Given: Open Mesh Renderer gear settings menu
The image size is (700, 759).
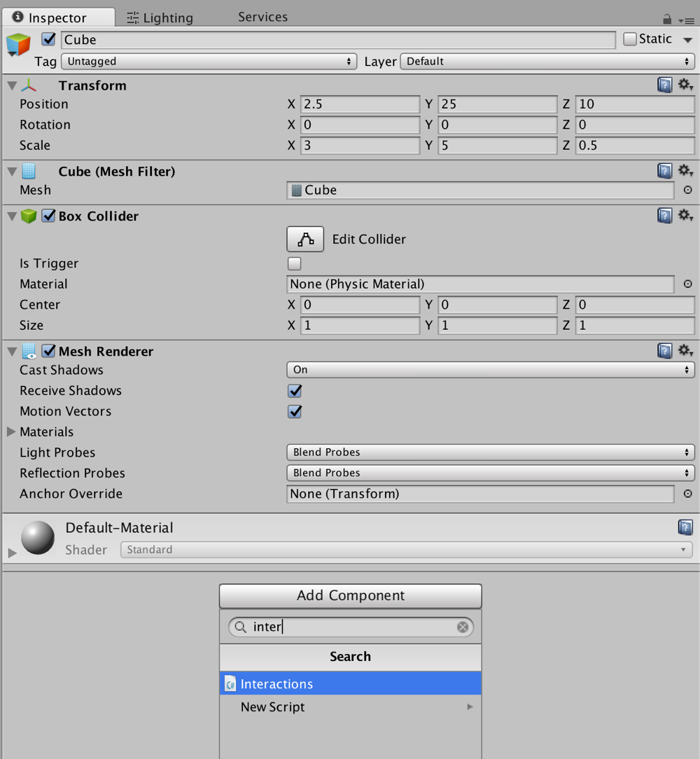Looking at the screenshot, I should pyautogui.click(x=685, y=351).
